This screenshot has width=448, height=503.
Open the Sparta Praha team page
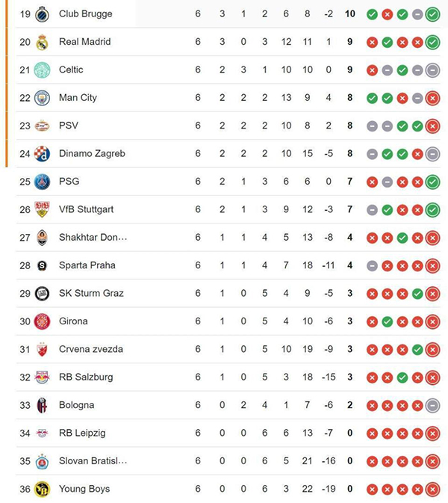point(87,265)
